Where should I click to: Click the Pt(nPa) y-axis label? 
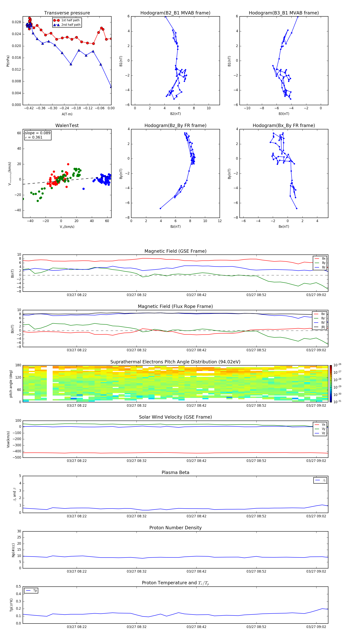pyautogui.click(x=8, y=61)
